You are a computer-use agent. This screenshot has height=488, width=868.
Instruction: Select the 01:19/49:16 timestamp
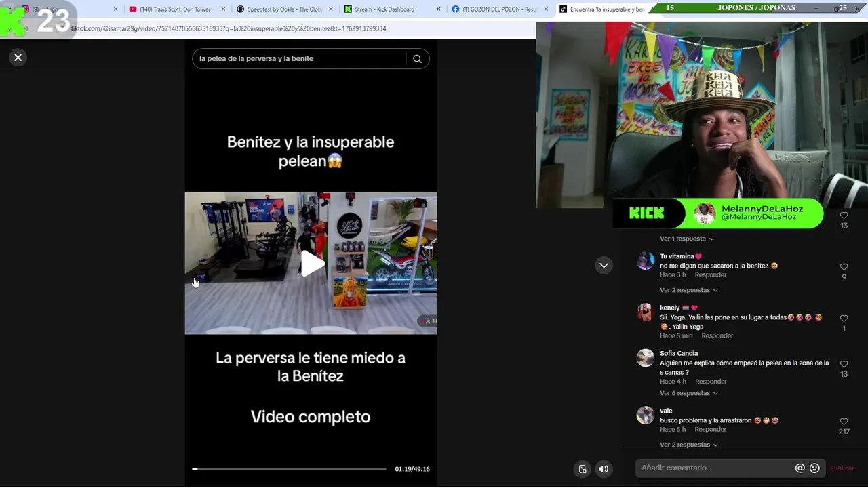[412, 469]
